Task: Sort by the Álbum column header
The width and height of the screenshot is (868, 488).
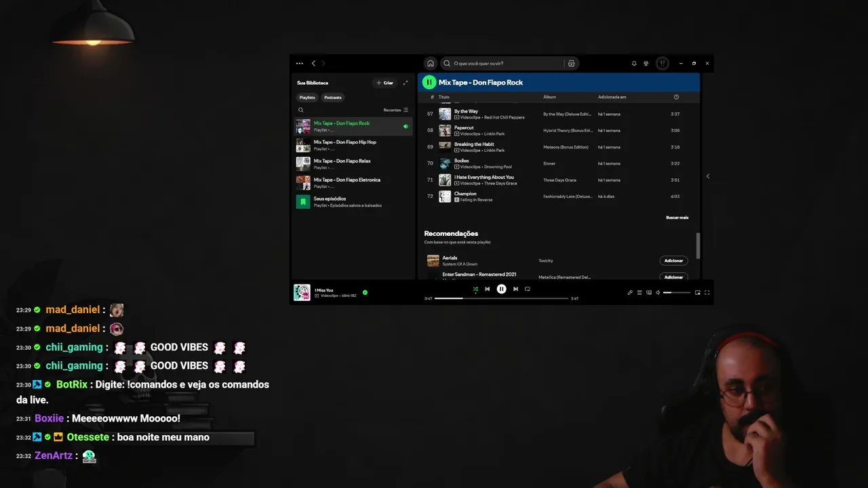Action: tap(549, 97)
